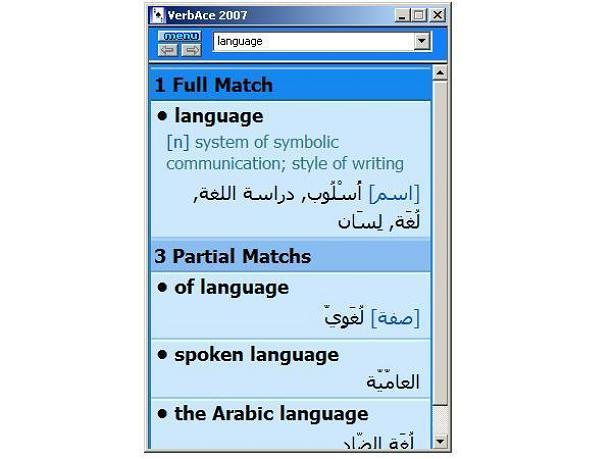
Task: Open the 'spoken language' entry
Action: pos(256,355)
